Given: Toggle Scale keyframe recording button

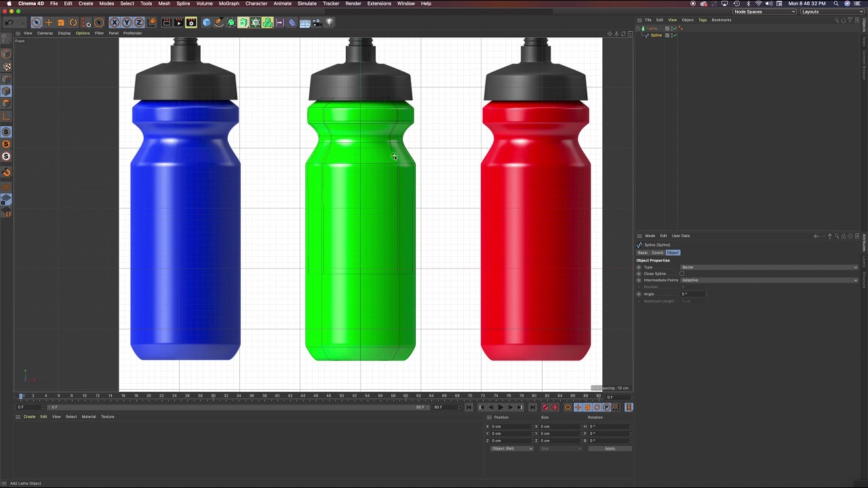Looking at the screenshot, I should pyautogui.click(x=587, y=407).
